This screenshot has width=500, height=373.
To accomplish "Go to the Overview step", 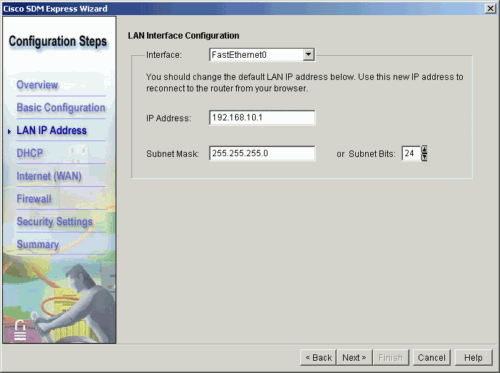I will click(x=37, y=85).
